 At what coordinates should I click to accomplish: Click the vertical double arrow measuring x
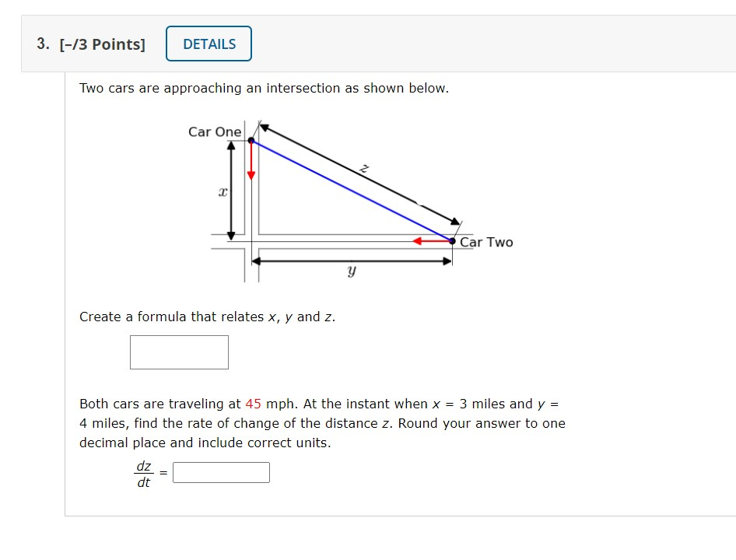point(231,190)
